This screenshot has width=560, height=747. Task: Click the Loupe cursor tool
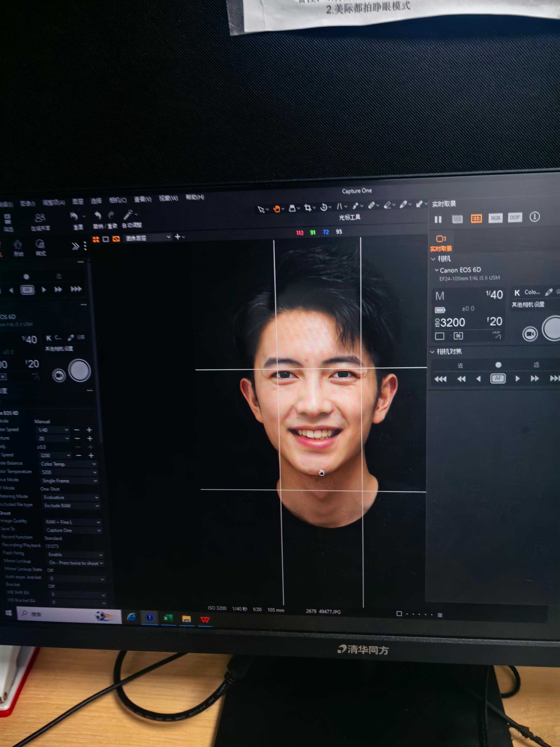(292, 208)
